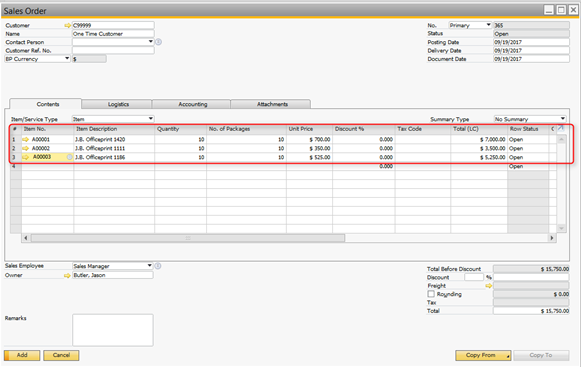The width and height of the screenshot is (581, 367).
Task: Click unit price cell $ 350.00
Action: (x=309, y=149)
